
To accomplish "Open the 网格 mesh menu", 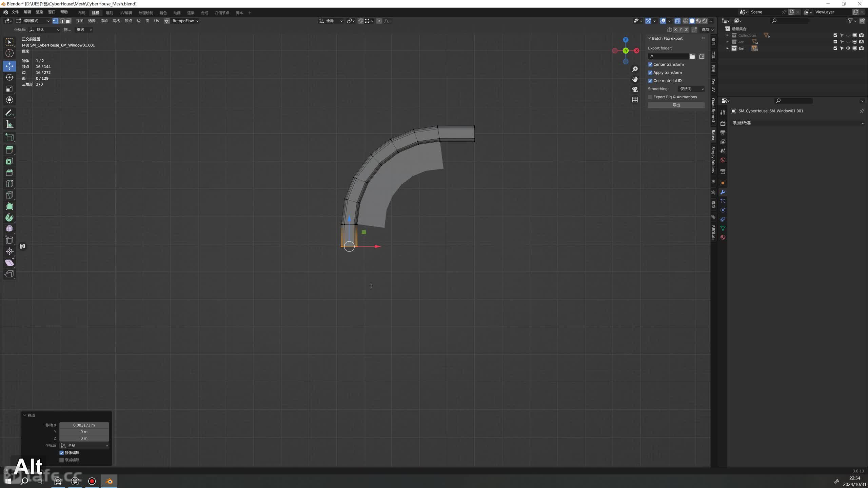I will [116, 21].
